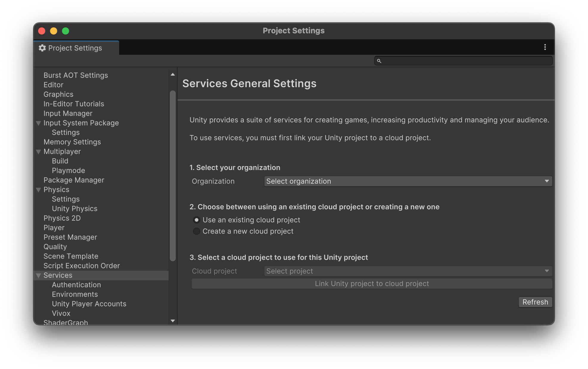The height and width of the screenshot is (369, 588).
Task: Open the Quality settings category
Action: (x=55, y=247)
